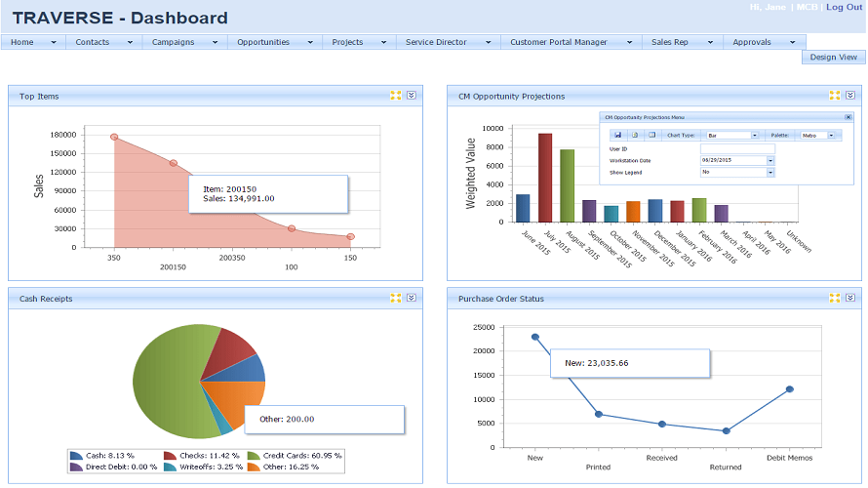Collapse the Purchase Order Status panel
The width and height of the screenshot is (868, 488).
coord(849,298)
